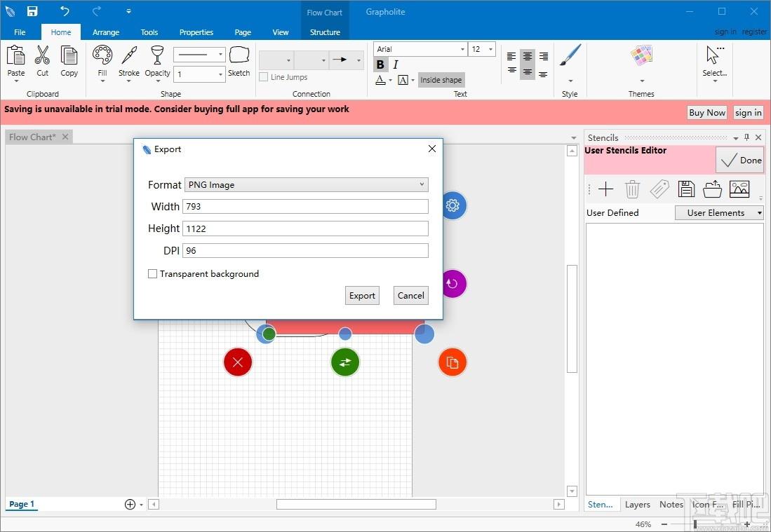
Task: Click the DPI input field
Action: pyautogui.click(x=305, y=250)
